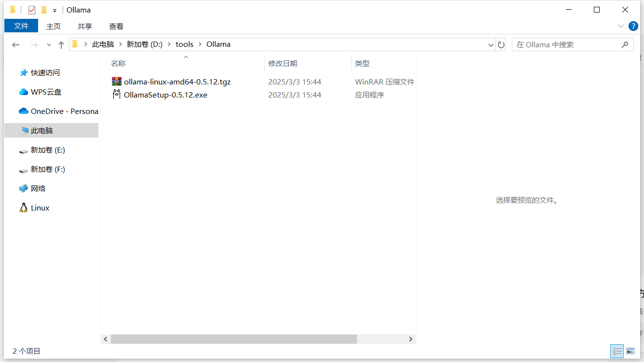
Task: Select the OllamaSetup-0.5.12.exe file name
Action: click(165, 95)
